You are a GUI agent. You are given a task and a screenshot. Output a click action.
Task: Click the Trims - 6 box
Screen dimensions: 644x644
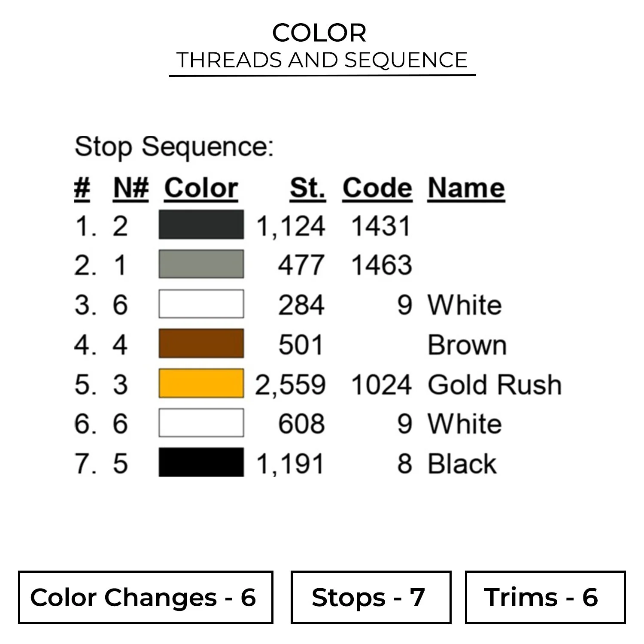tap(545, 597)
